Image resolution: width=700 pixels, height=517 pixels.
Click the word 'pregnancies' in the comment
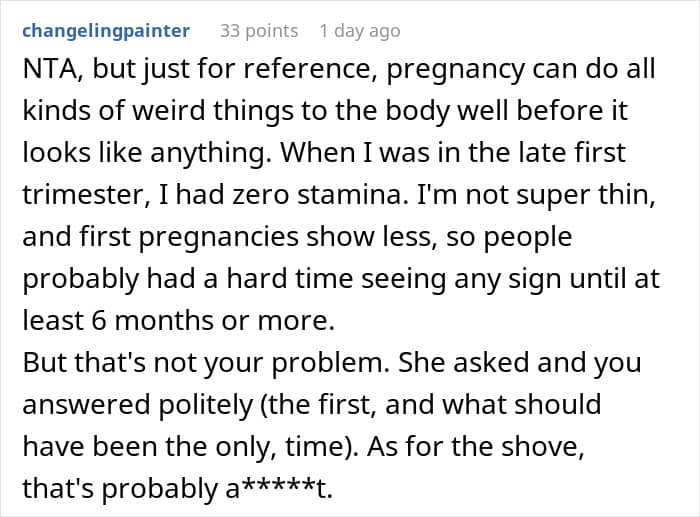[x=218, y=237]
